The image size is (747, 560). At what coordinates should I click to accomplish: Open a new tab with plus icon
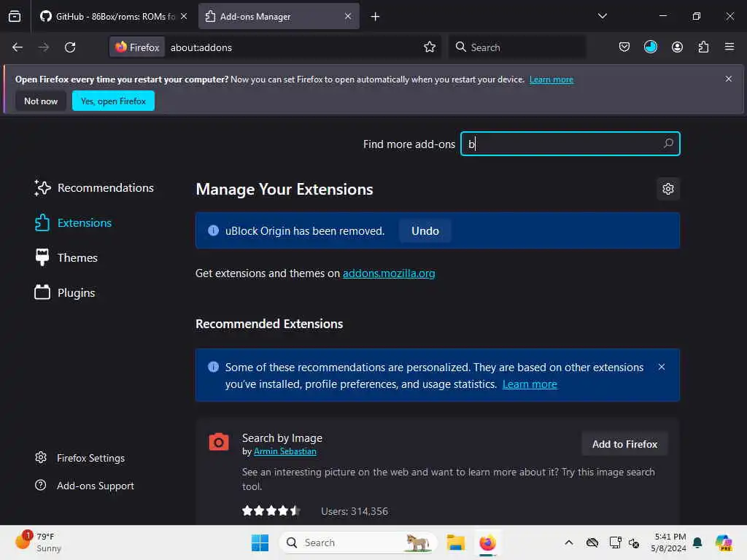point(376,17)
